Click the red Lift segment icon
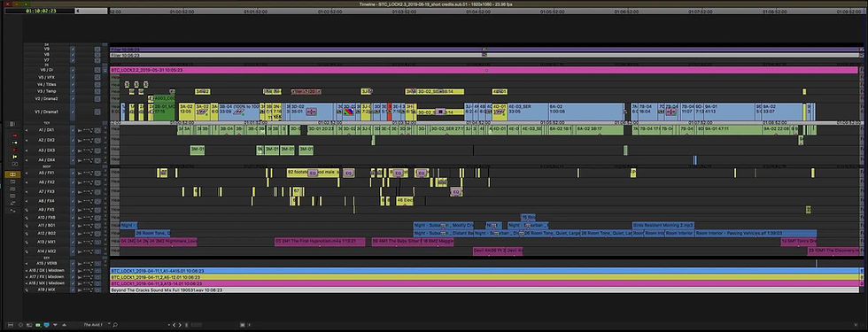This screenshot has width=868, height=332. click(15, 135)
